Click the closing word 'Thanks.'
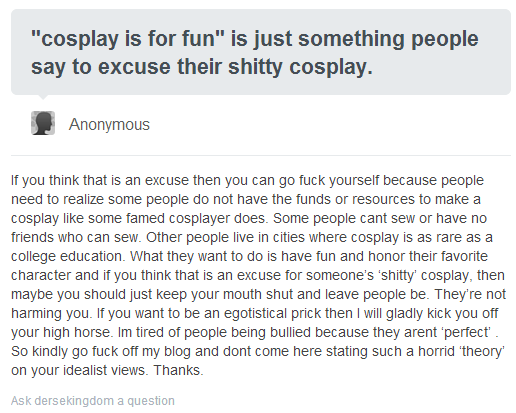Screen dimensions: 516x413 pyautogui.click(x=178, y=370)
